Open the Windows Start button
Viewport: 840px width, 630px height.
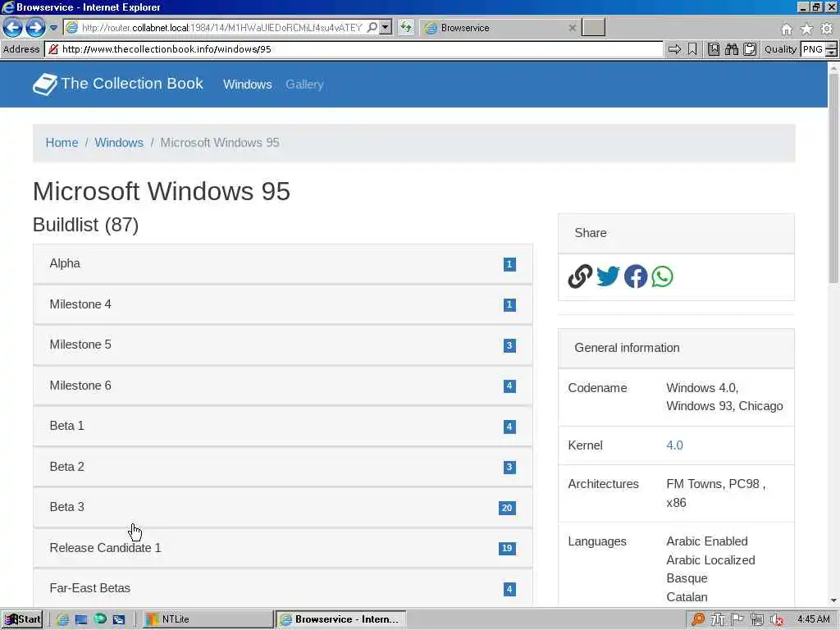click(22, 619)
